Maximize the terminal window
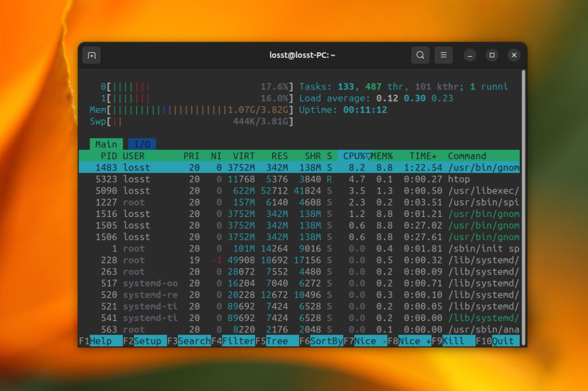The height and width of the screenshot is (391, 588). (492, 55)
